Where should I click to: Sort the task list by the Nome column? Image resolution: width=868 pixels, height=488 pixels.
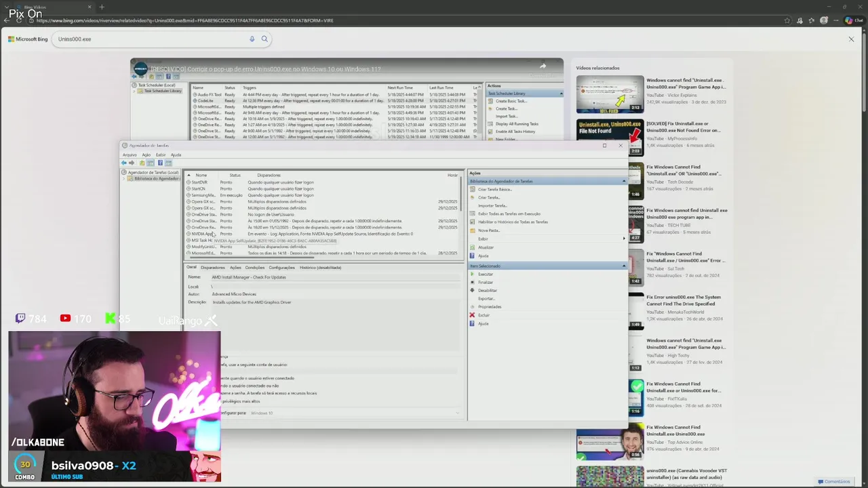[x=201, y=175]
